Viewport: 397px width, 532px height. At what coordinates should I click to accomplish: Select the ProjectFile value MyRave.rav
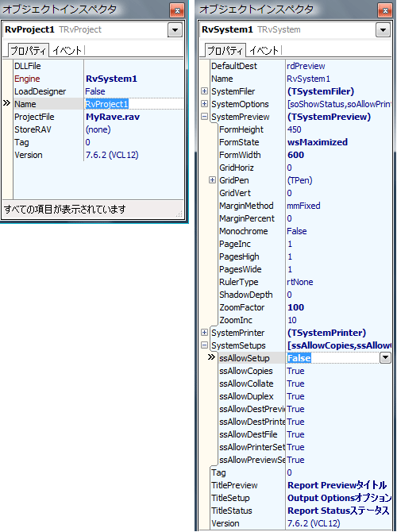113,117
